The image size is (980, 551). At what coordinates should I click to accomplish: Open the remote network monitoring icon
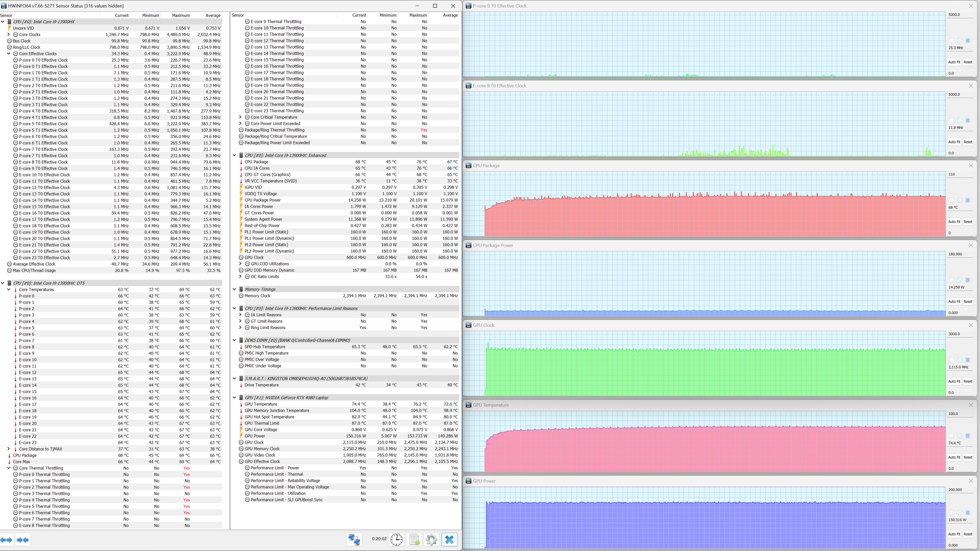354,539
